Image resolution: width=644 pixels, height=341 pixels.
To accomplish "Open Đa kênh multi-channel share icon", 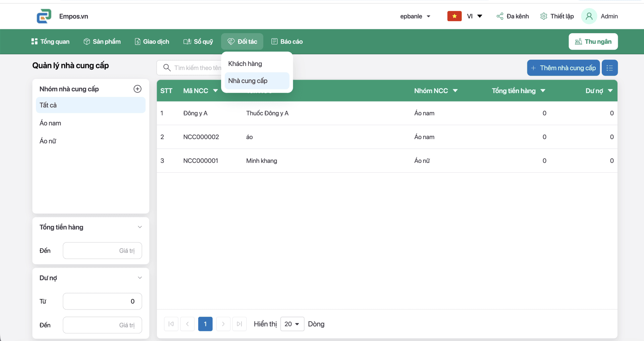I will (500, 16).
